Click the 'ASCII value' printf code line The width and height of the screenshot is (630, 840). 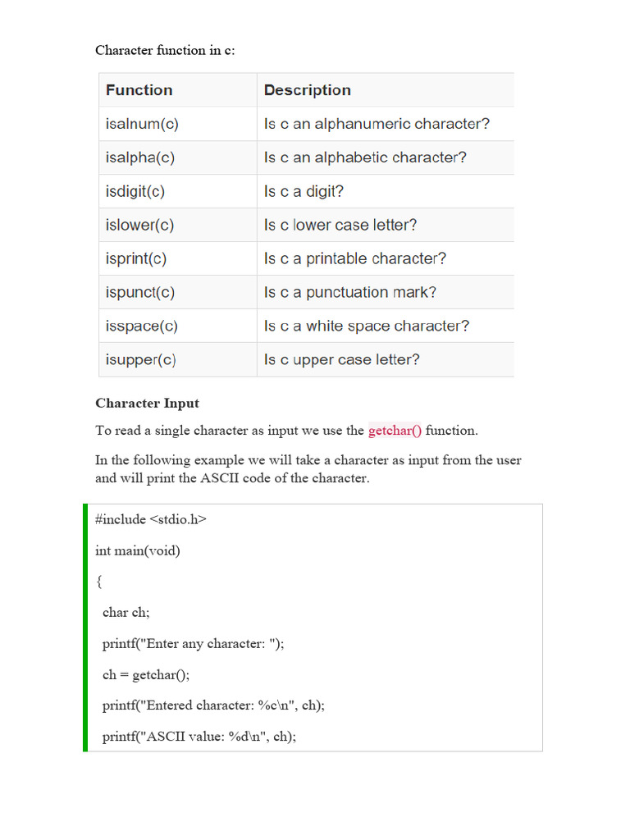[199, 737]
